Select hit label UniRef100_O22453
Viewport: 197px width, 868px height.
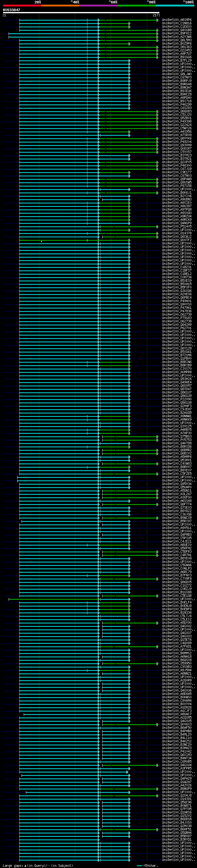177,50
